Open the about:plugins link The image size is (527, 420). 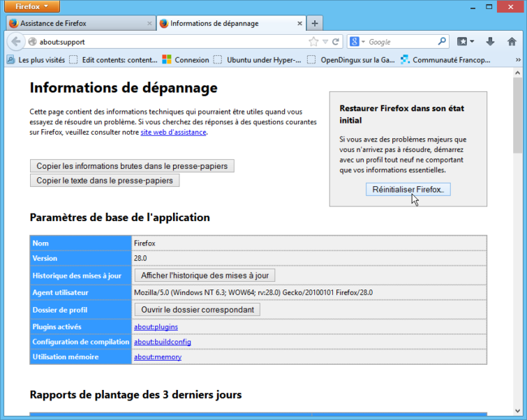pos(156,327)
